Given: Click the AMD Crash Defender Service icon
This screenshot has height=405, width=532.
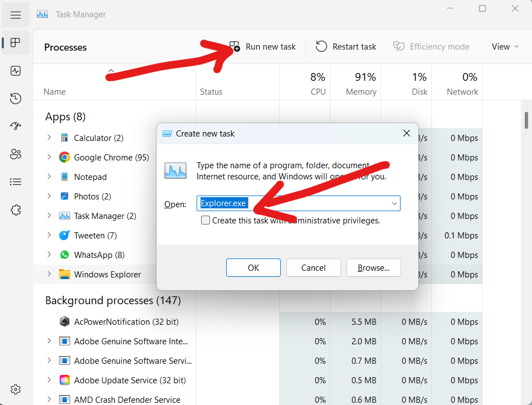Looking at the screenshot, I should coord(64,399).
